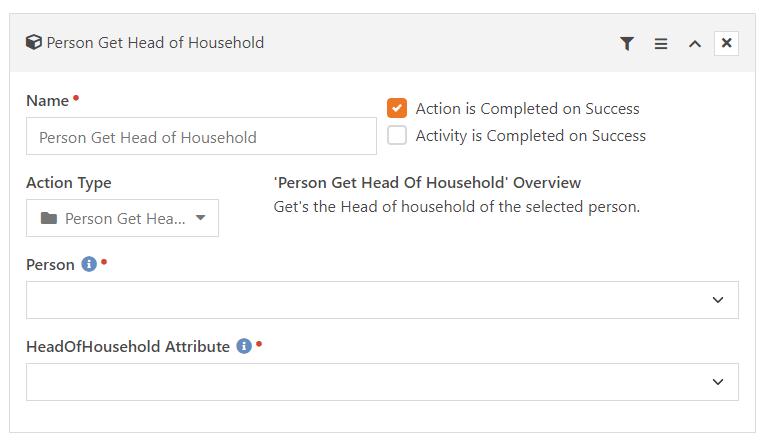
Task: Click folder icon in Action Type picker
Action: pos(49,218)
